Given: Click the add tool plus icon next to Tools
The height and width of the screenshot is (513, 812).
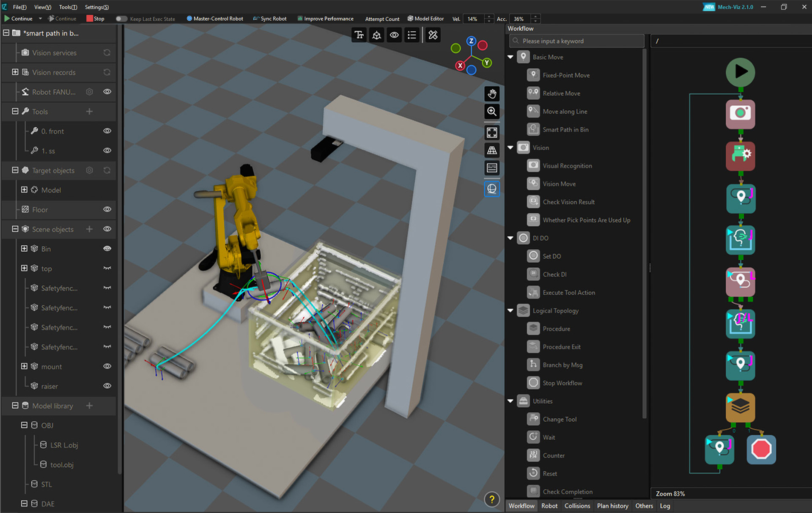Looking at the screenshot, I should pos(89,112).
